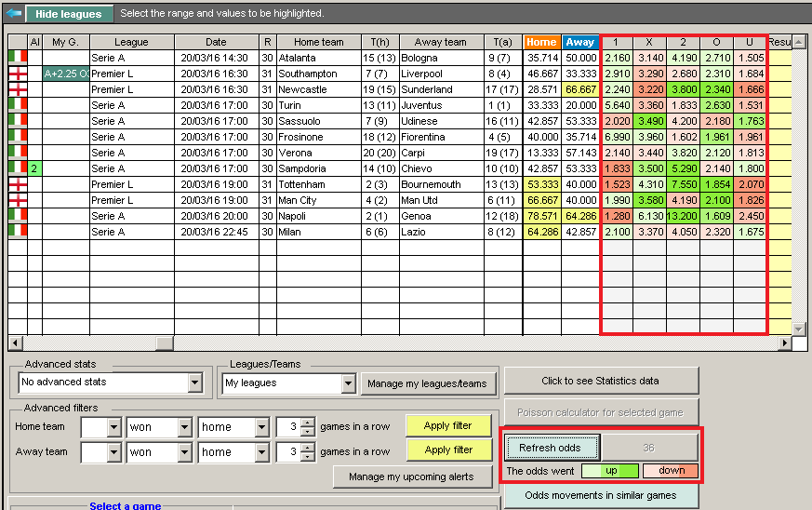
Task: Apply the Home team filter
Action: (448, 426)
